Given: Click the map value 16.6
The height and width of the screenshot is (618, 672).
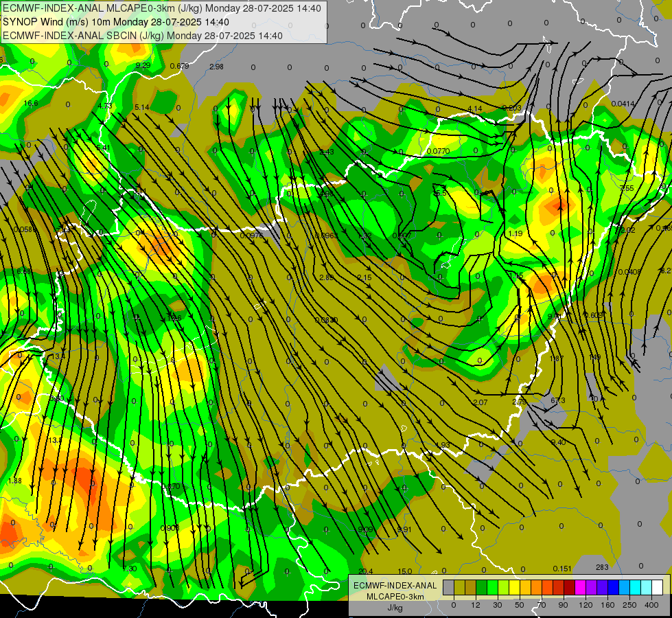Looking at the screenshot, I should [31, 103].
